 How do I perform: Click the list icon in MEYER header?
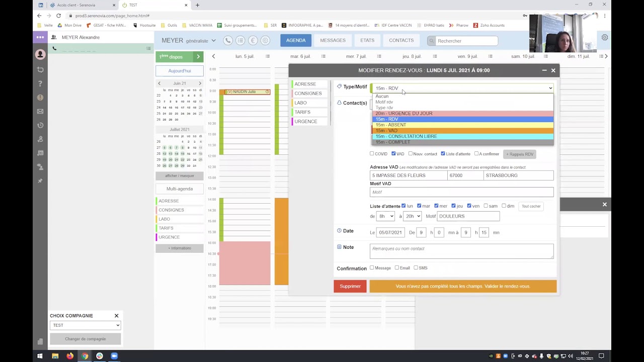click(x=240, y=41)
